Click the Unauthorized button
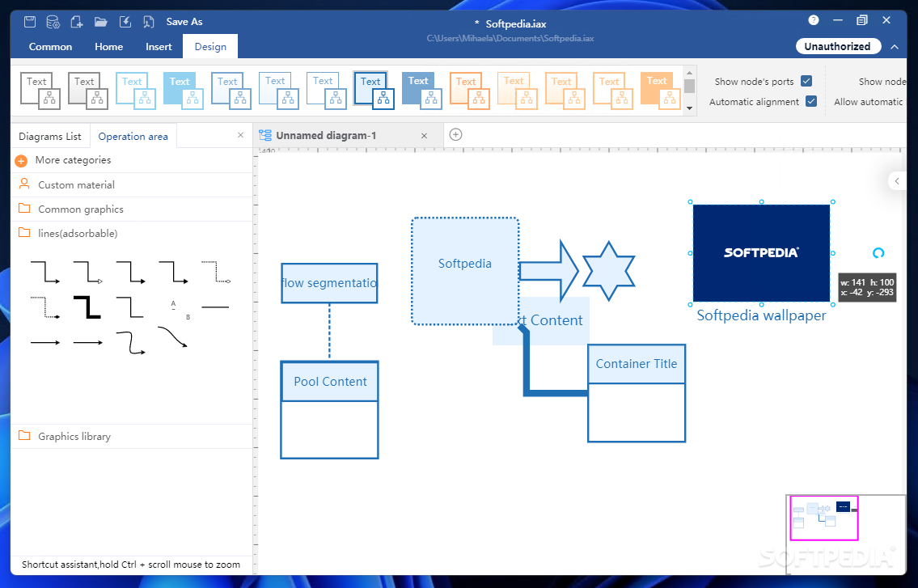This screenshot has height=588, width=918. [837, 46]
